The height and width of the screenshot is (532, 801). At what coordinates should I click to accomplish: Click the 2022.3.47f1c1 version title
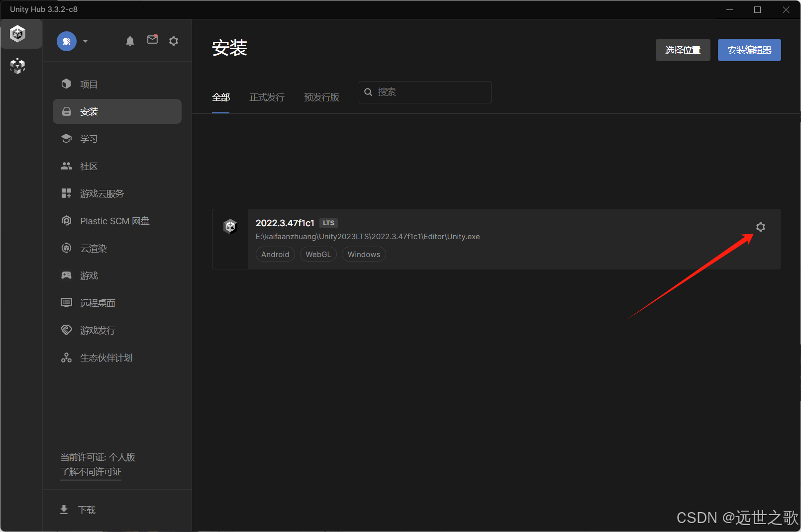point(285,223)
